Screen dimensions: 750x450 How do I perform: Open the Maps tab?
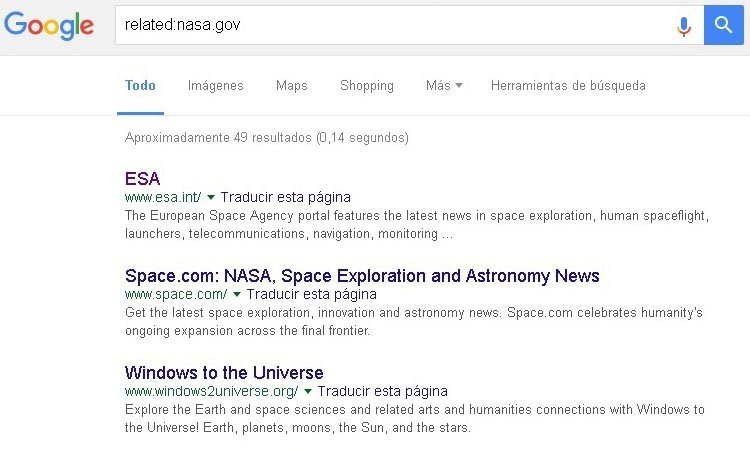(x=291, y=86)
